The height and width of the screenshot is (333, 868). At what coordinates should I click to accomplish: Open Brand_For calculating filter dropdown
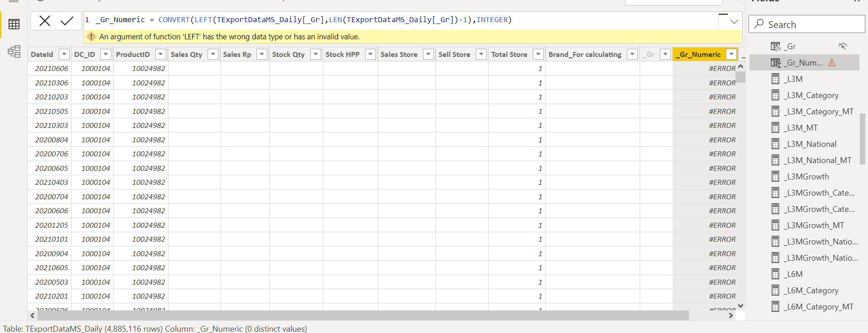[632, 54]
